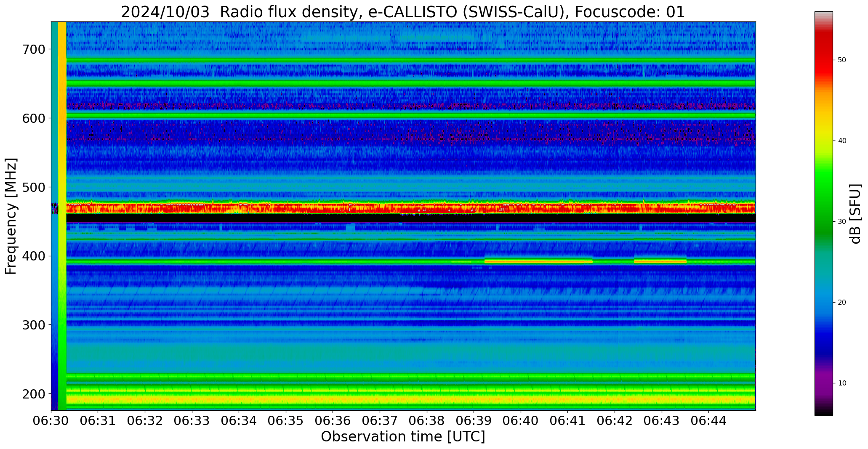Click the 06:41 time tick label

coord(568,420)
